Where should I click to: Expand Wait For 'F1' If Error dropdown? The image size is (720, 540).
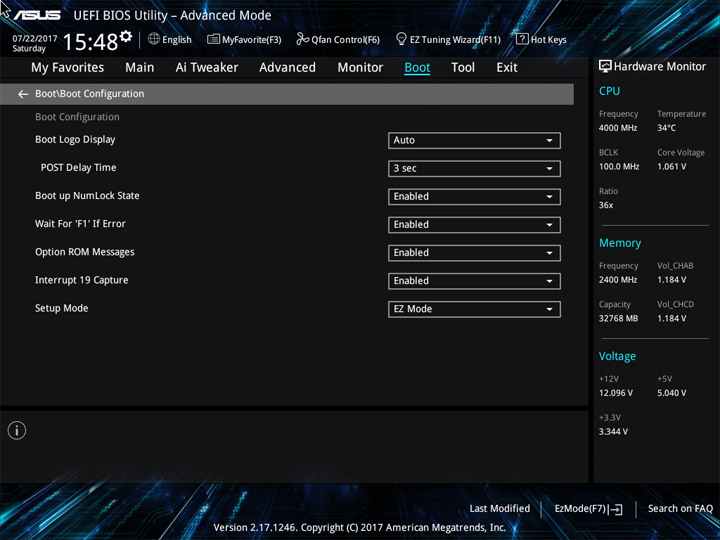tap(474, 225)
